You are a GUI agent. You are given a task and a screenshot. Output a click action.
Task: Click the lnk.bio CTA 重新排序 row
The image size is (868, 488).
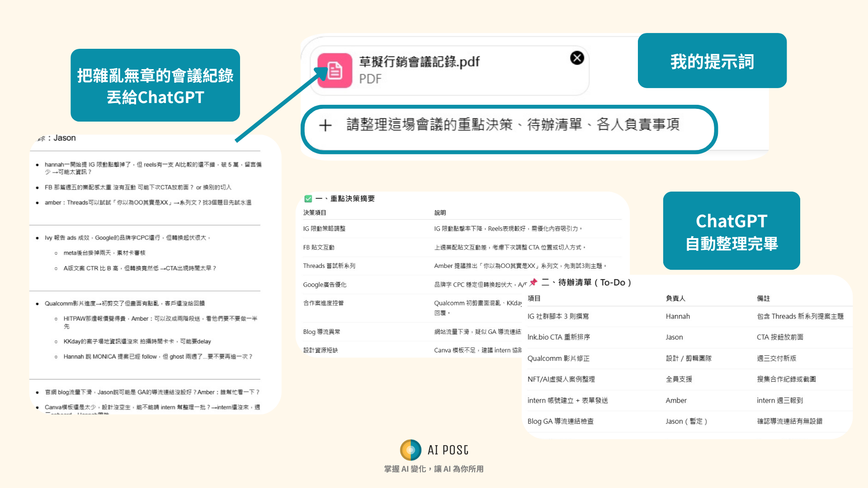(x=558, y=337)
